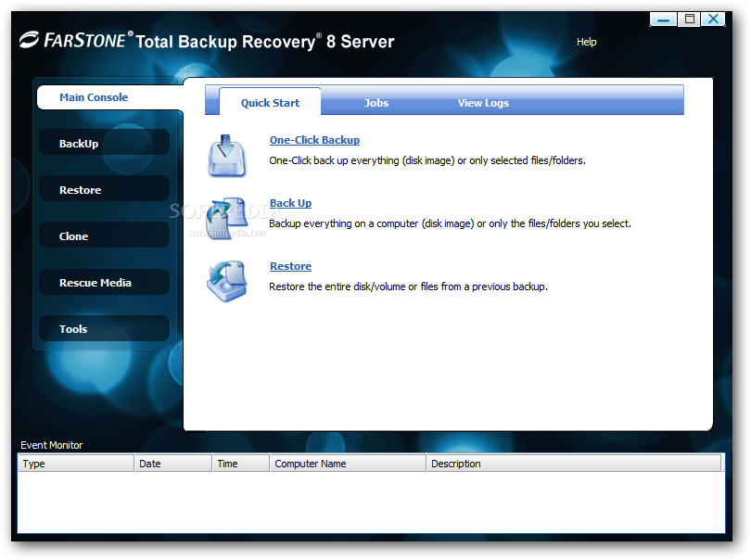Click the Restore disk icon
The width and height of the screenshot is (751, 560).
[227, 281]
